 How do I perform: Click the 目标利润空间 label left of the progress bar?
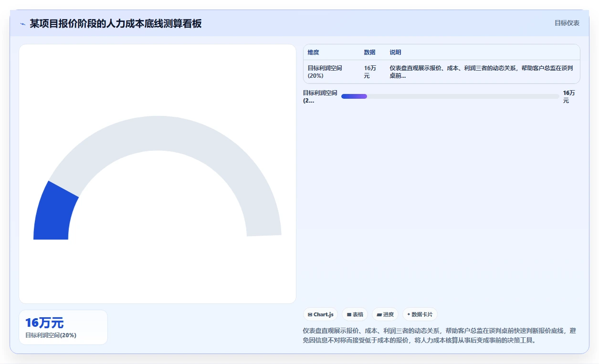coord(320,97)
